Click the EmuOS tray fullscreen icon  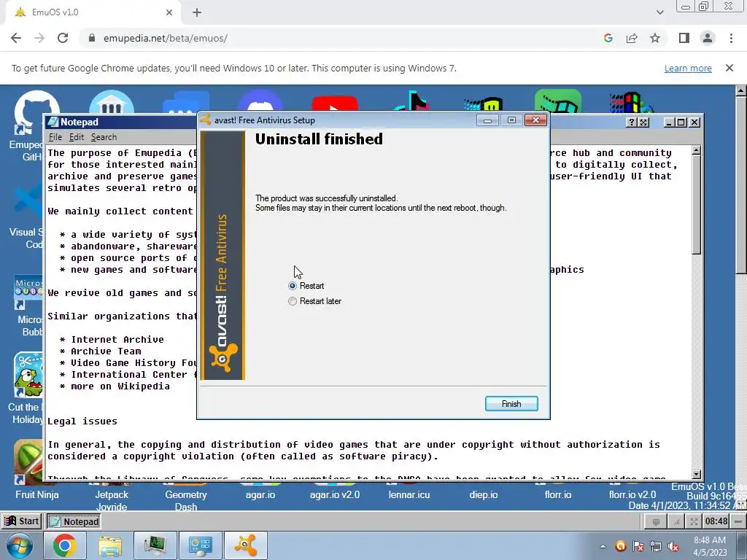click(x=694, y=522)
